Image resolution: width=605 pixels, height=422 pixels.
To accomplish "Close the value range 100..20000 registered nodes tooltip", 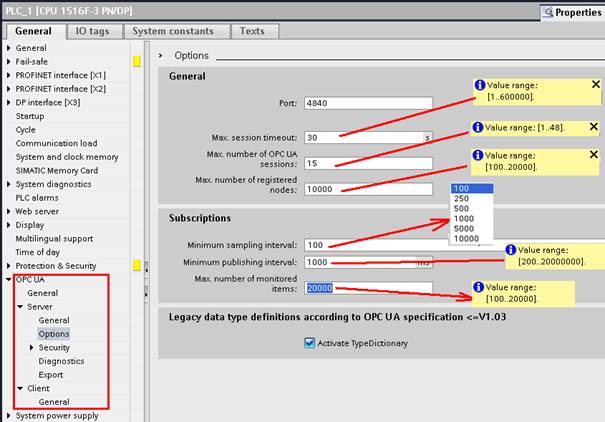I will [x=595, y=155].
